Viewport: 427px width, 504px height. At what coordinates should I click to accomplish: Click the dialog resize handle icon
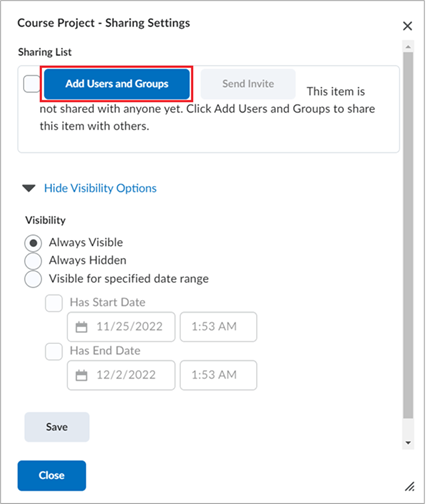tap(410, 487)
